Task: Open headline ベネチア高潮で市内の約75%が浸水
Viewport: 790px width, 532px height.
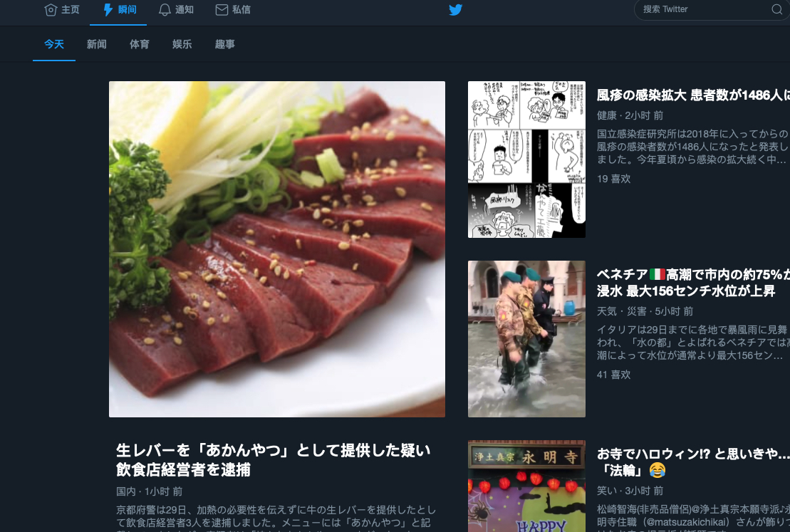Action: pyautogui.click(x=693, y=283)
